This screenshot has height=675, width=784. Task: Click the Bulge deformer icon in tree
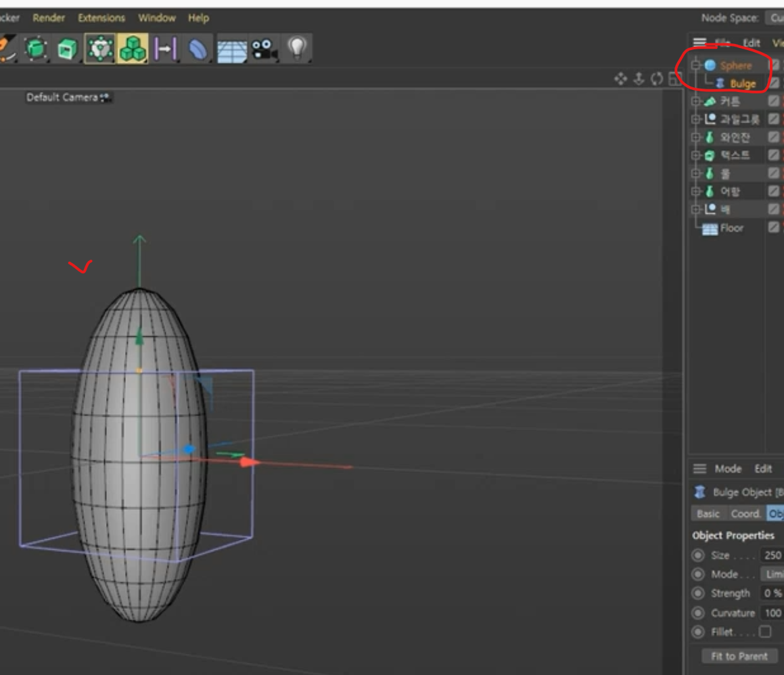tap(720, 83)
